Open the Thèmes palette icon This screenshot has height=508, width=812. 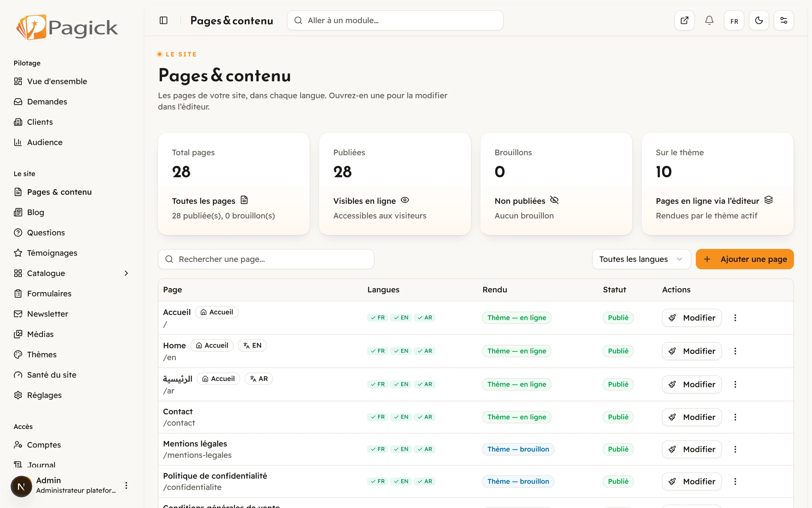tap(18, 354)
